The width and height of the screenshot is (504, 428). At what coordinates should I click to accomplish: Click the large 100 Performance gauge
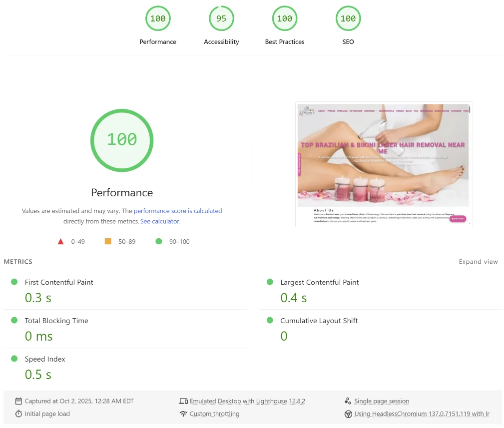tap(122, 140)
